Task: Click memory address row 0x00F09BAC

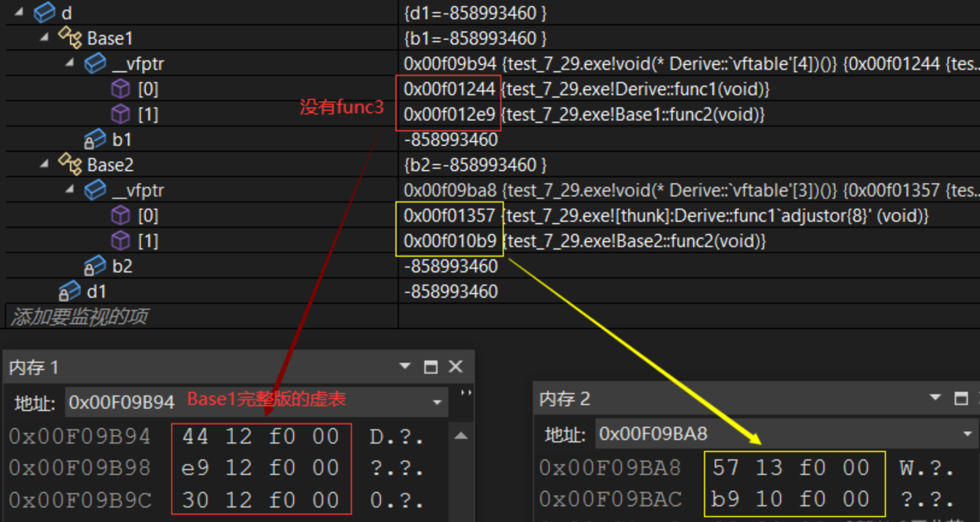Action: [610, 499]
